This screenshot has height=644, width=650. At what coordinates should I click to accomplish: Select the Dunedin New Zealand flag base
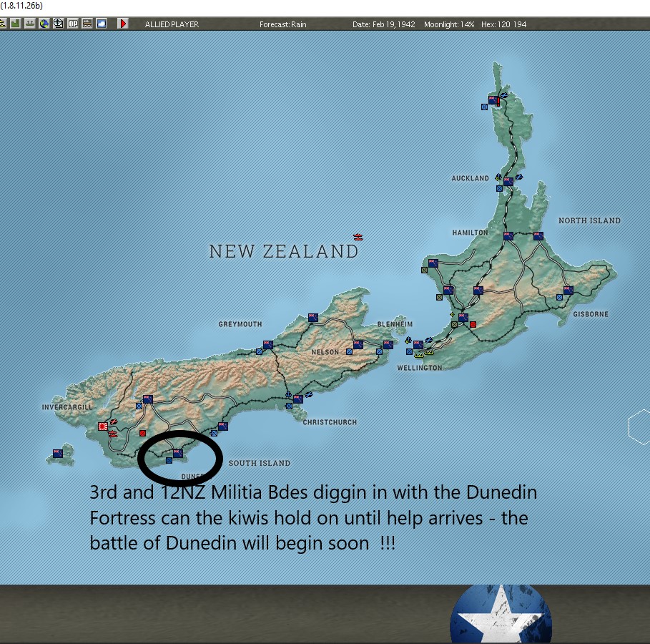coord(178,453)
